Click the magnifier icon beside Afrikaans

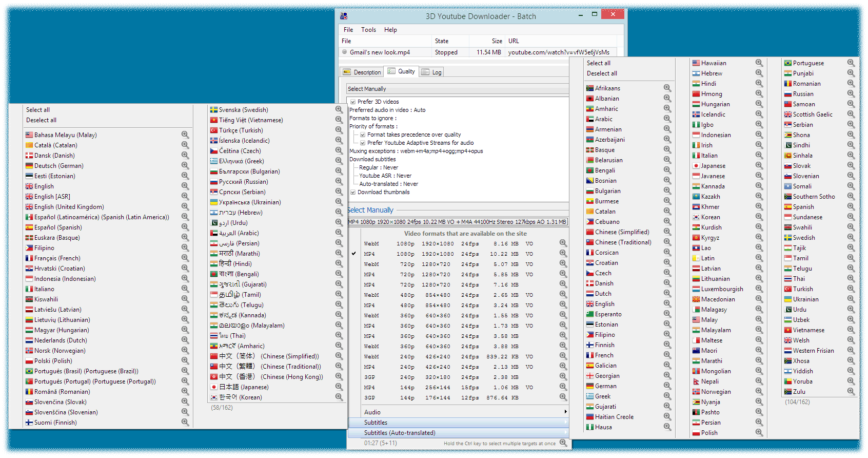[x=667, y=88]
